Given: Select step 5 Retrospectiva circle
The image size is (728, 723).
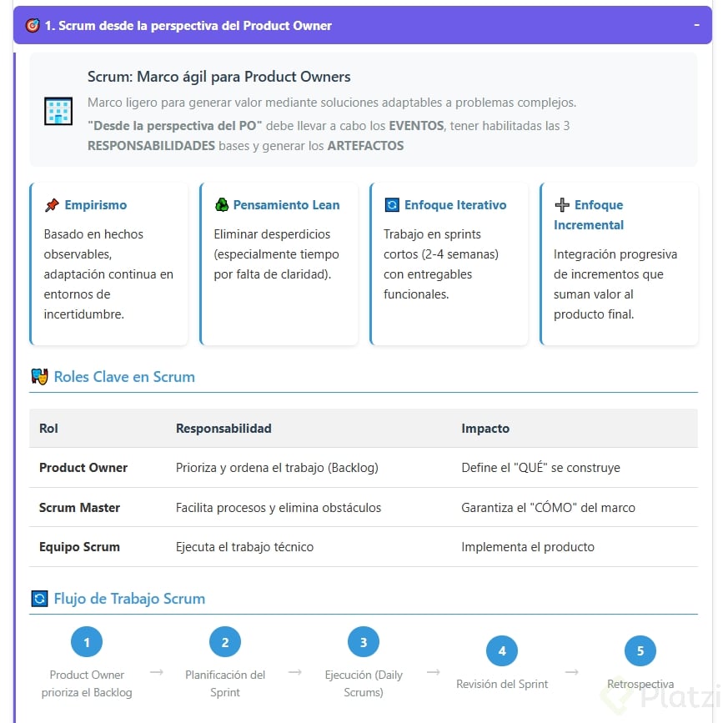Looking at the screenshot, I should coord(640,651).
